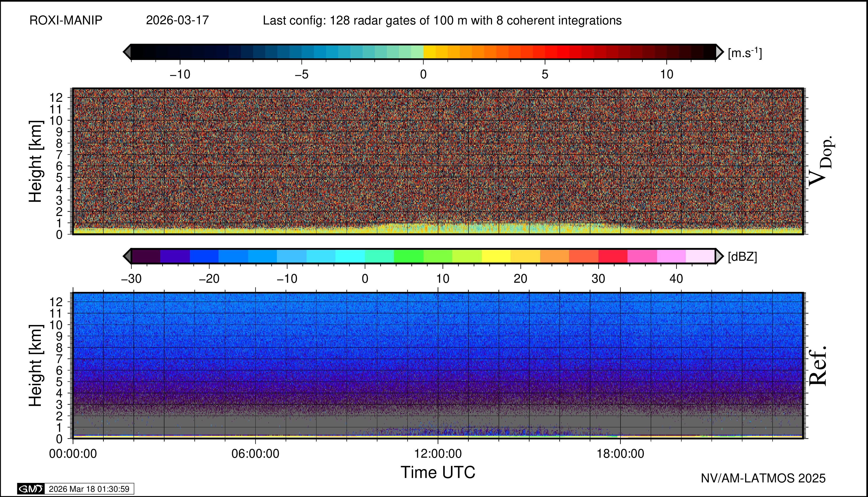Click the [m.s-1] unit label
This screenshot has height=497, width=868.
tap(745, 53)
